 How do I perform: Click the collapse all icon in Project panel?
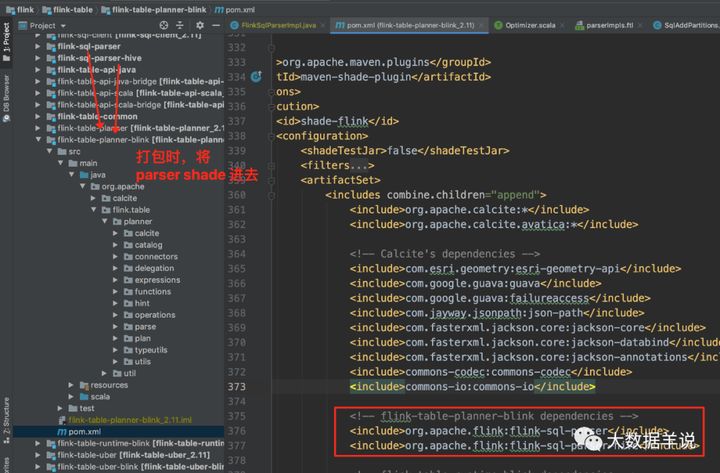pyautogui.click(x=180, y=25)
